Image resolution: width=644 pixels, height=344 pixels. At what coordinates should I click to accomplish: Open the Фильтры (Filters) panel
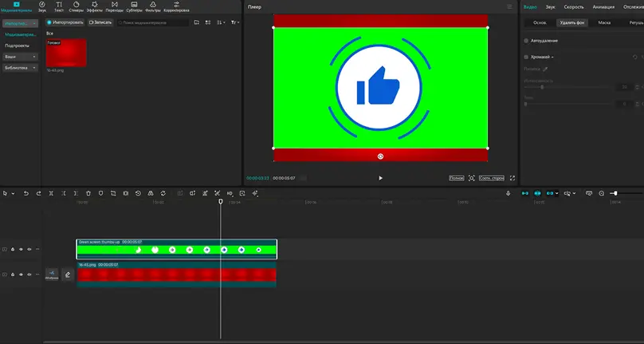click(153, 6)
